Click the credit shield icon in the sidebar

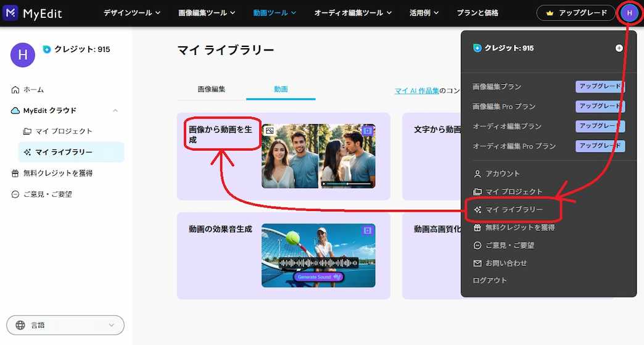[47, 49]
